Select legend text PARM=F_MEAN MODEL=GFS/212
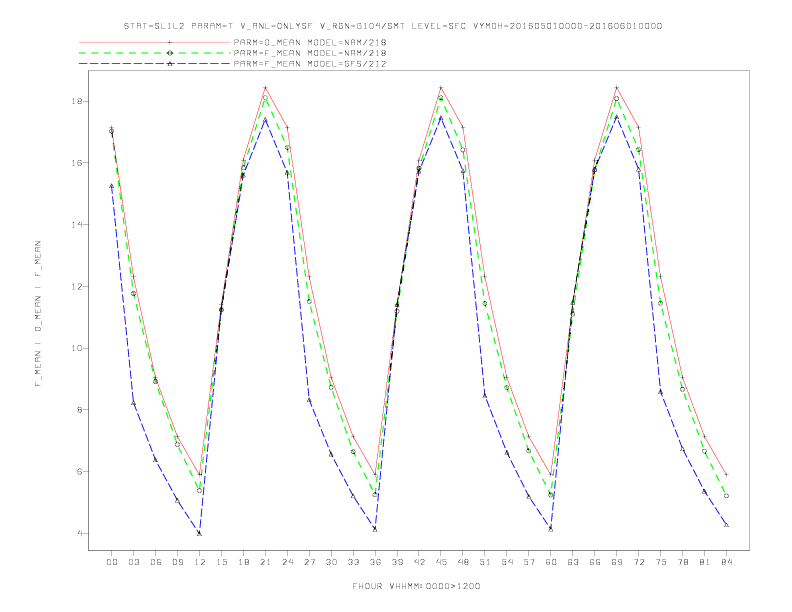Screen dimensions: 792x612 310,64
